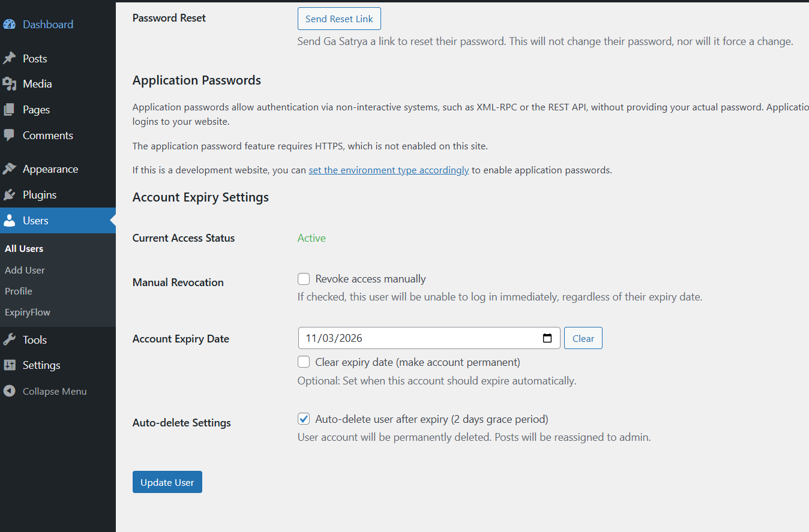This screenshot has height=532, width=809.
Task: Click the Plugins plug icon
Action: [9, 195]
